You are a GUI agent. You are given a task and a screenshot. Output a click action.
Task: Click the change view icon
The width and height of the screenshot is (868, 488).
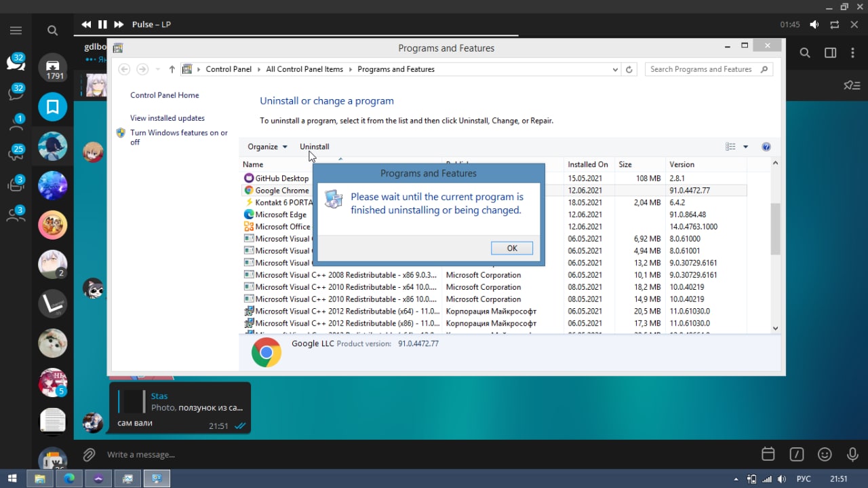tap(730, 147)
